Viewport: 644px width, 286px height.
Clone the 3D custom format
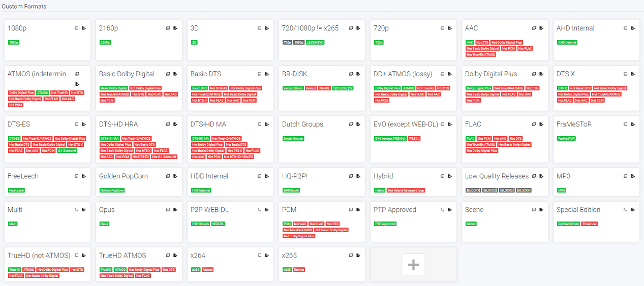[259, 28]
